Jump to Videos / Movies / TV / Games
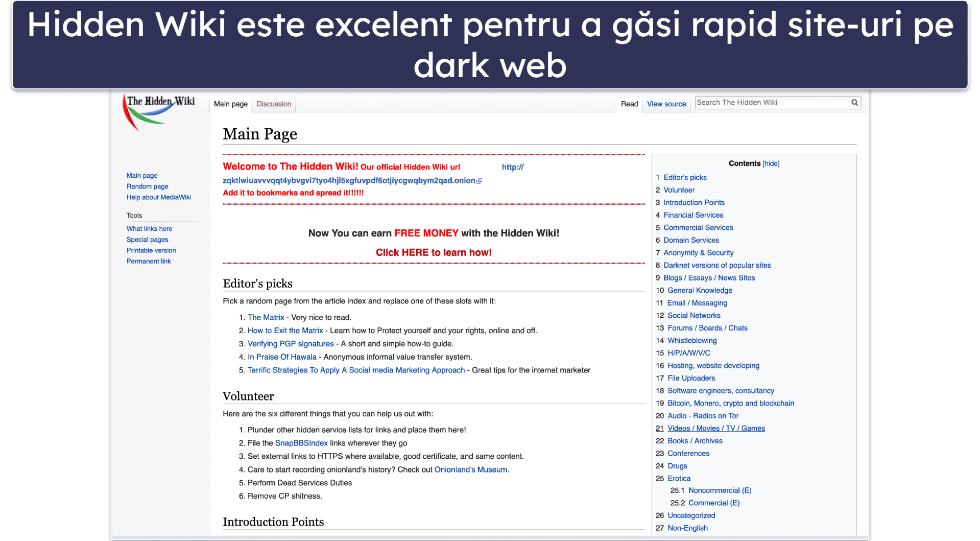Image resolution: width=980 pixels, height=541 pixels. (716, 428)
